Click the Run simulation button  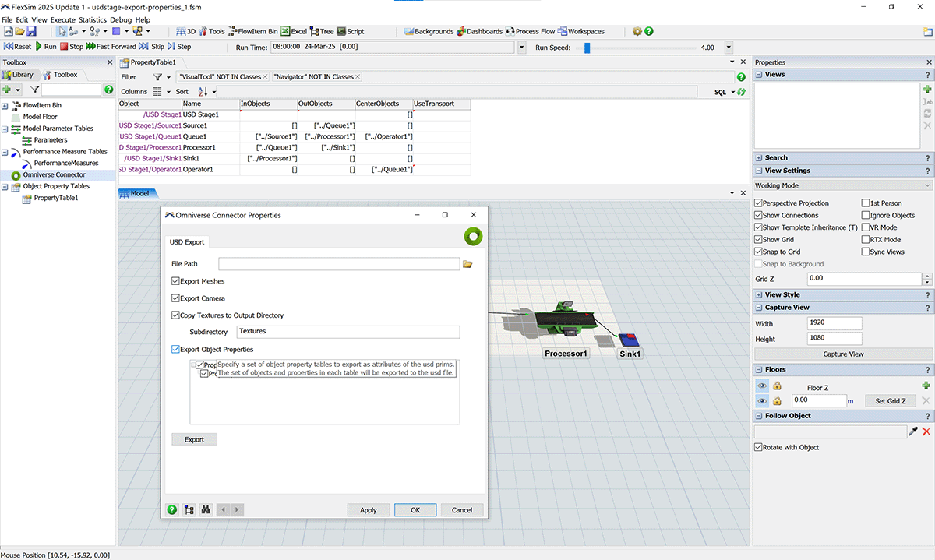[46, 47]
